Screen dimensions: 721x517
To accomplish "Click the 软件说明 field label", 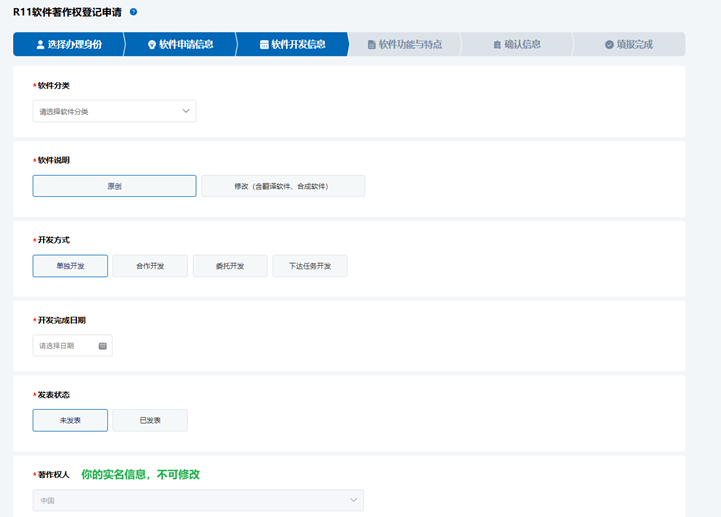I will click(53, 160).
